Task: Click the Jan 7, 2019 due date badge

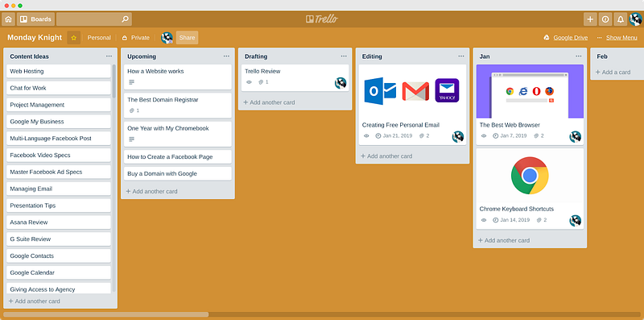Action: (510, 135)
